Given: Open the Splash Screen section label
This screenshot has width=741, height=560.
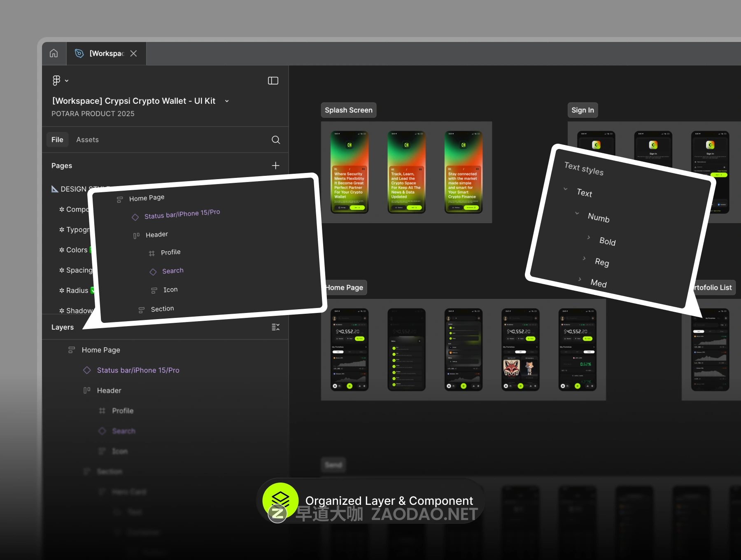Looking at the screenshot, I should coord(348,110).
